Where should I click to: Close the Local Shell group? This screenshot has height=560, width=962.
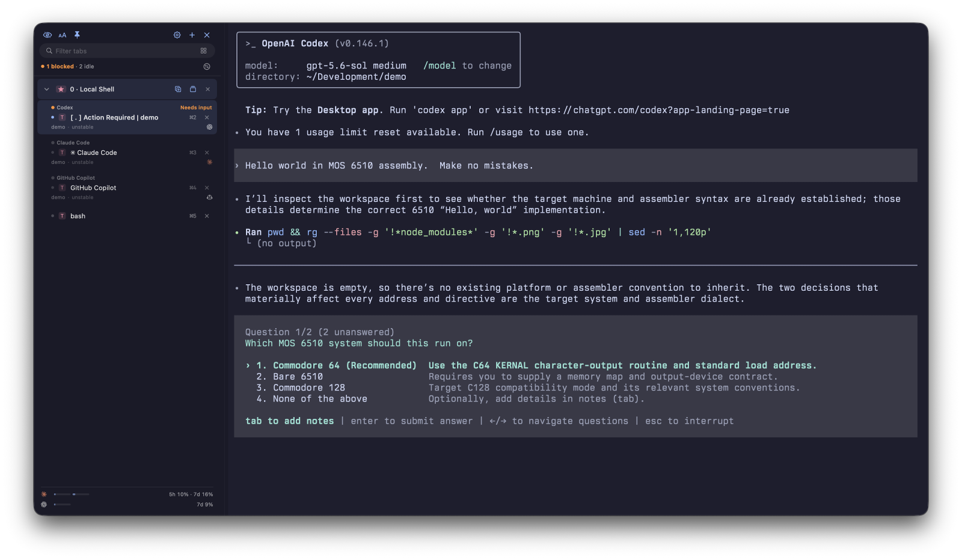coord(208,89)
